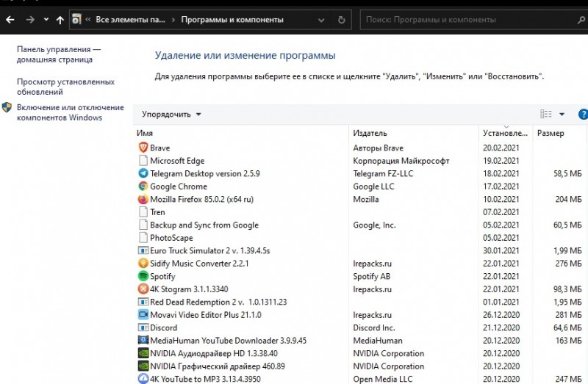Open the Упорядочить dropdown menu

(171, 115)
